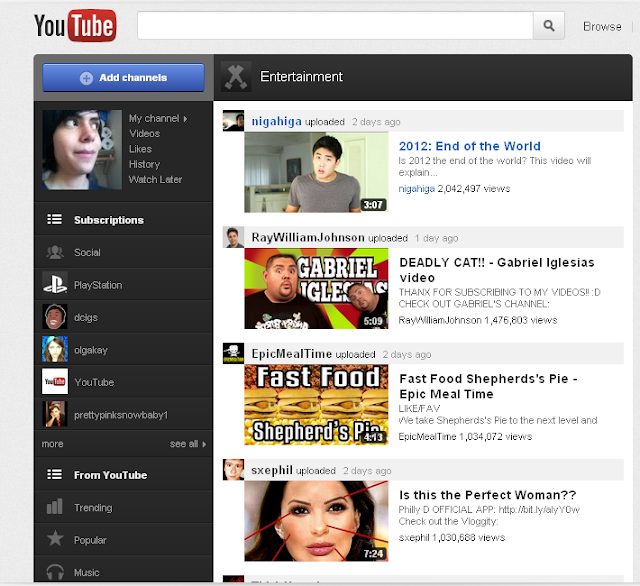Click the Add channels button
Image resolution: width=640 pixels, height=586 pixels.
point(123,78)
